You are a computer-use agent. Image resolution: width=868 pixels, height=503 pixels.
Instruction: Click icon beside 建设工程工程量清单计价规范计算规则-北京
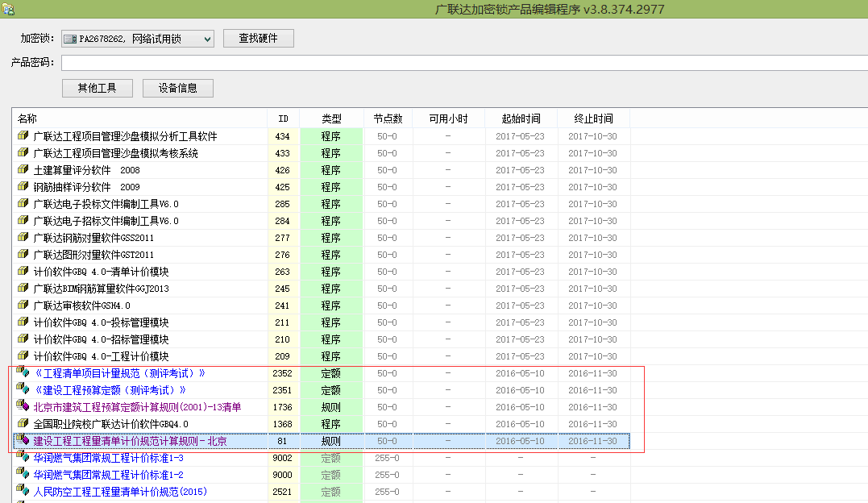23,439
